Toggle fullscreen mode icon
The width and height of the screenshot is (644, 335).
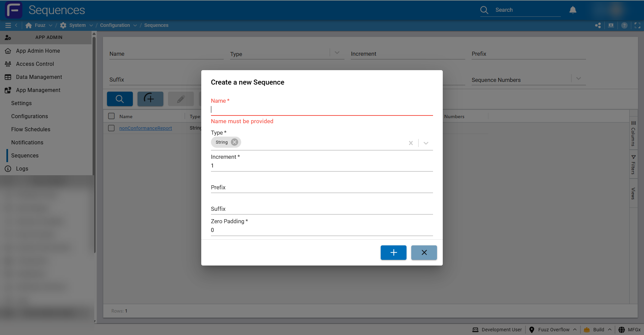(637, 26)
